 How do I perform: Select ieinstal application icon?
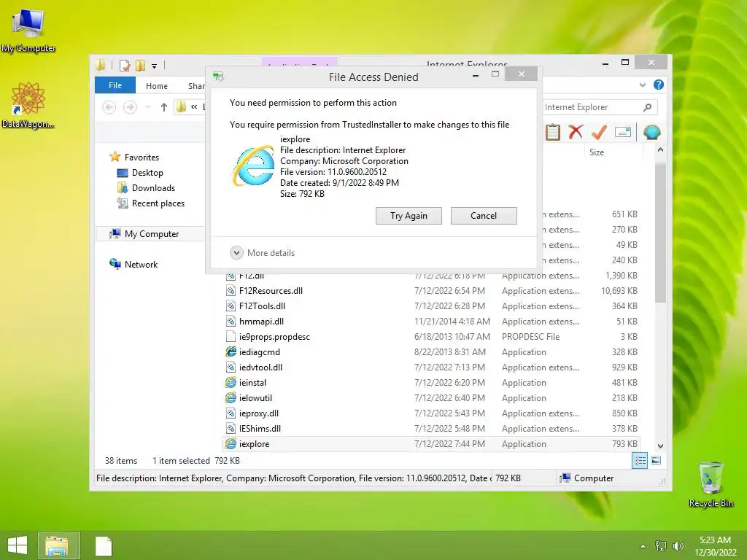(231, 382)
